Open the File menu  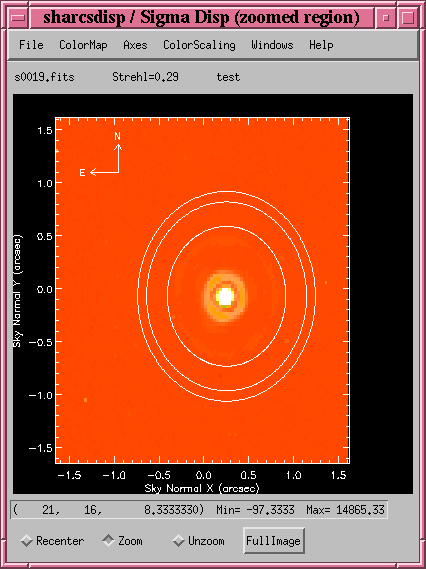[31, 45]
